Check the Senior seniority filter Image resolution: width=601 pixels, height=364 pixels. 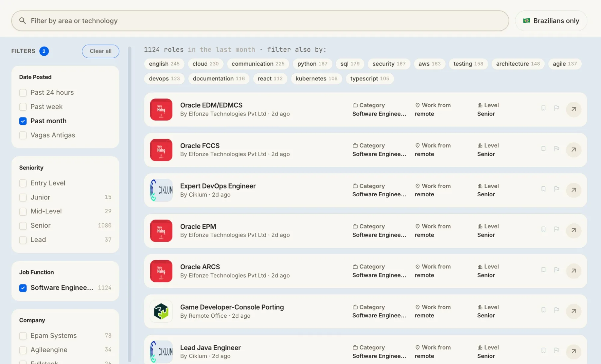pos(23,226)
